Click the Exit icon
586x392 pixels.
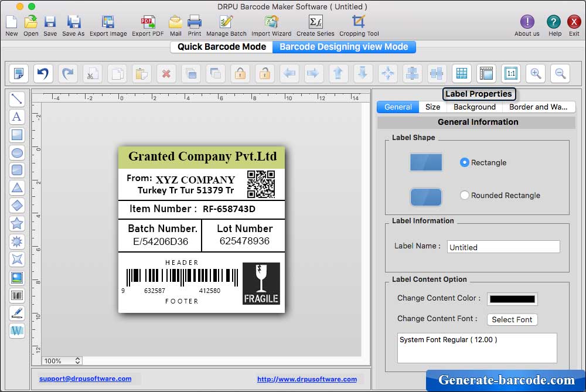[x=574, y=25]
